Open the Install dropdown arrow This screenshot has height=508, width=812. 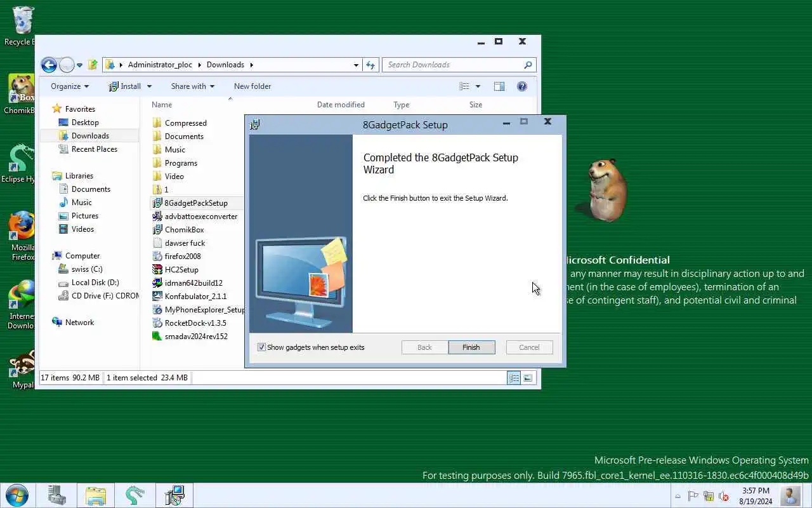point(149,86)
